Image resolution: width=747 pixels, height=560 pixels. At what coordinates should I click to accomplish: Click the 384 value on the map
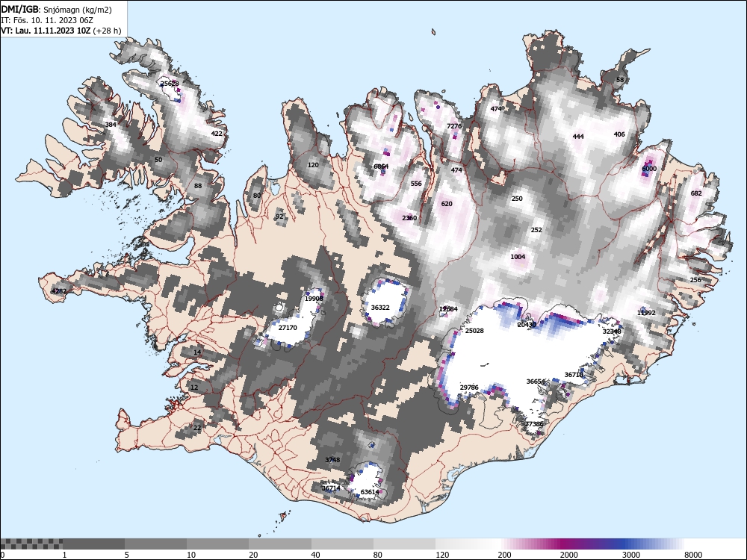tap(111, 125)
